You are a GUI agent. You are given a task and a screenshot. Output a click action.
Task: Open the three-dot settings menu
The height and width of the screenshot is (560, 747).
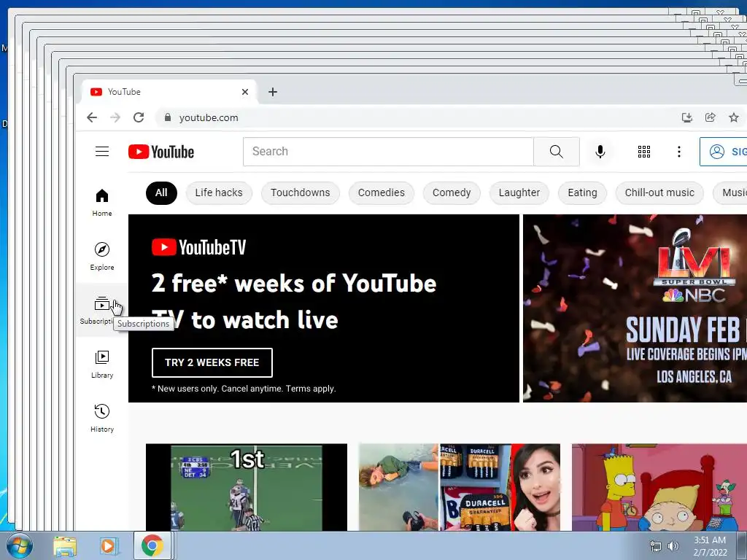(679, 152)
